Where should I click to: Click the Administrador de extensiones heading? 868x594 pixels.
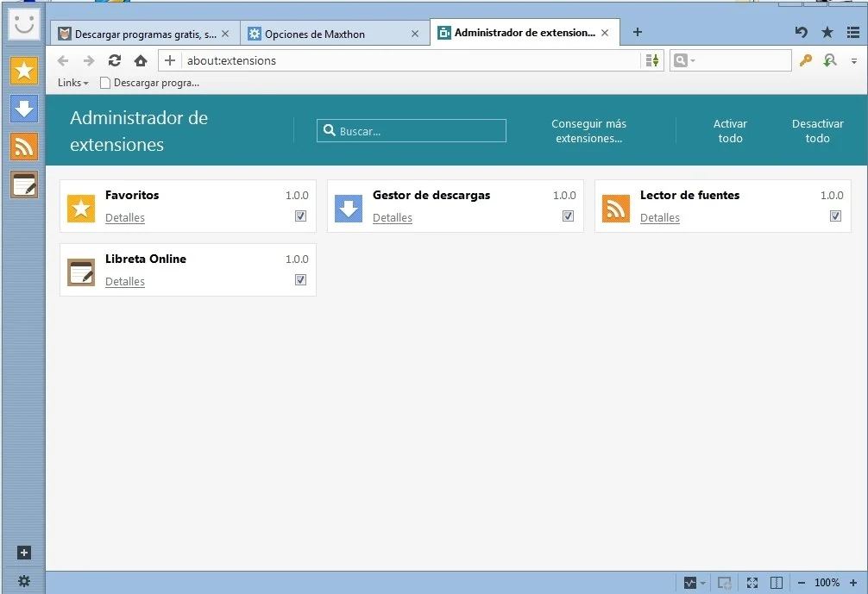click(x=139, y=131)
